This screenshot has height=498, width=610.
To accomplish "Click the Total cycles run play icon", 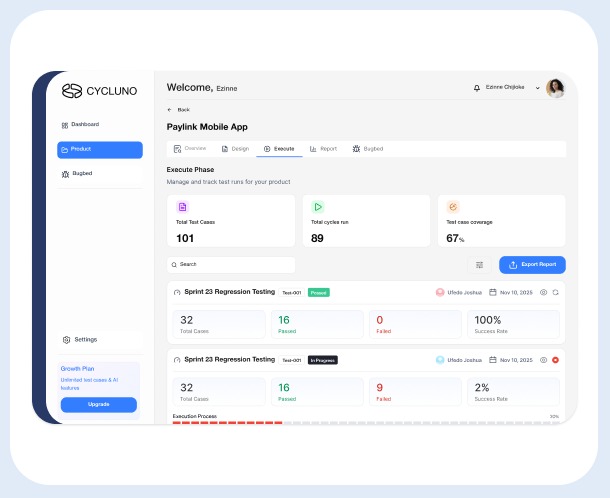I will [317, 207].
